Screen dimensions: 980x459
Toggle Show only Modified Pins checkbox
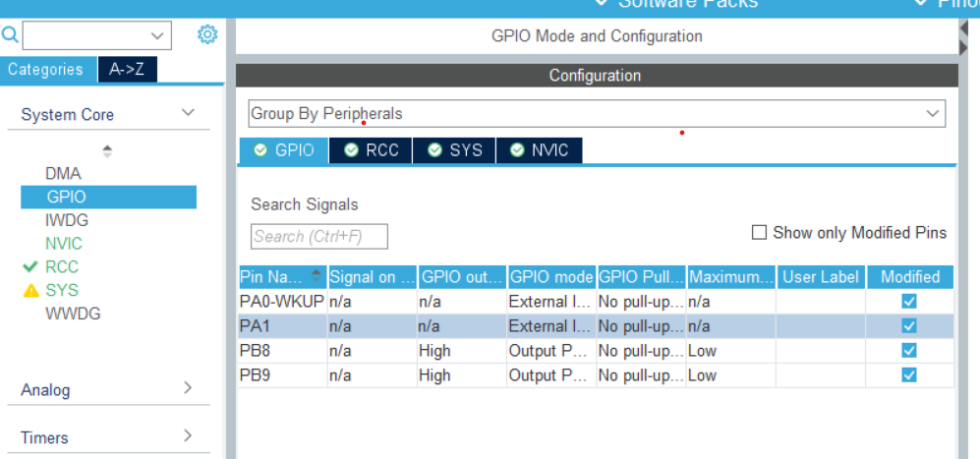(x=759, y=233)
